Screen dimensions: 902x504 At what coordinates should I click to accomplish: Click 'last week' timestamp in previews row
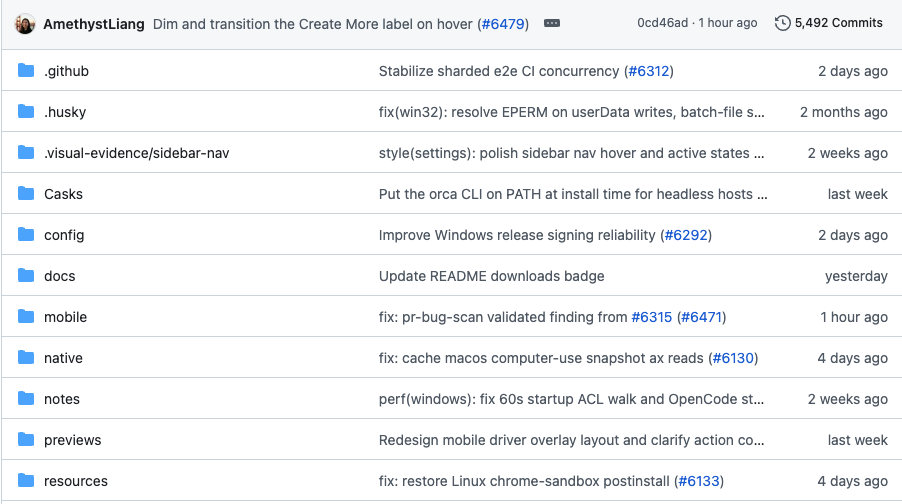point(857,440)
